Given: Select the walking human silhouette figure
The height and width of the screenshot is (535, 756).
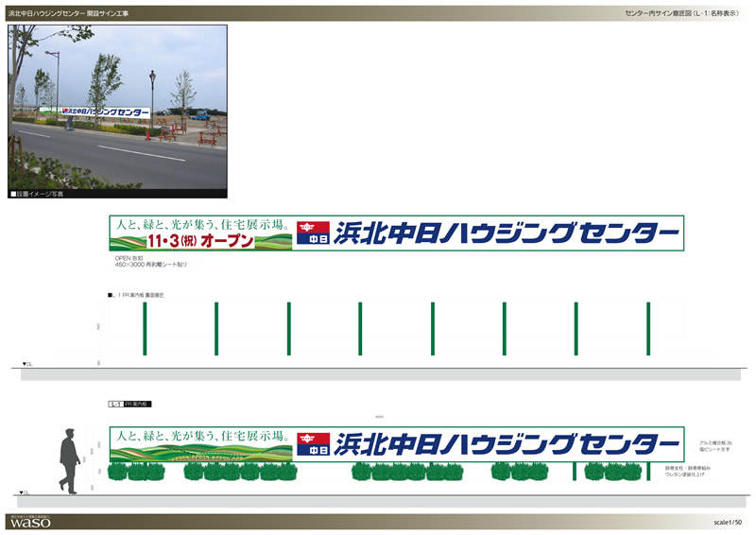Looking at the screenshot, I should point(69,461).
